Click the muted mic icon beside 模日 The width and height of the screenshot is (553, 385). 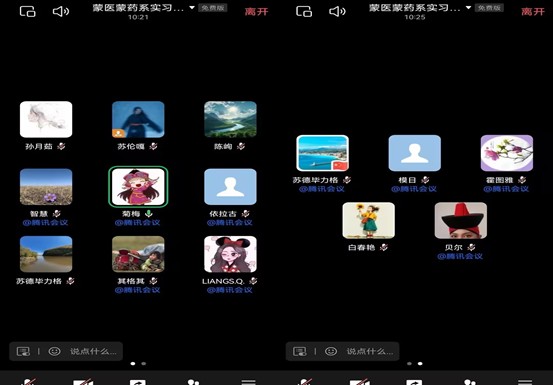click(425, 180)
